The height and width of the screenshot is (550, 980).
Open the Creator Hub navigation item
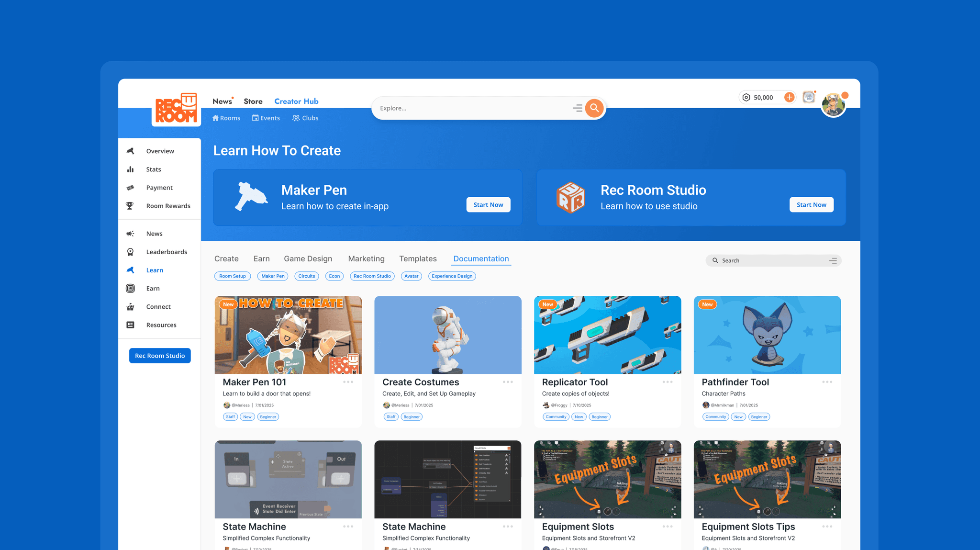[x=296, y=101]
